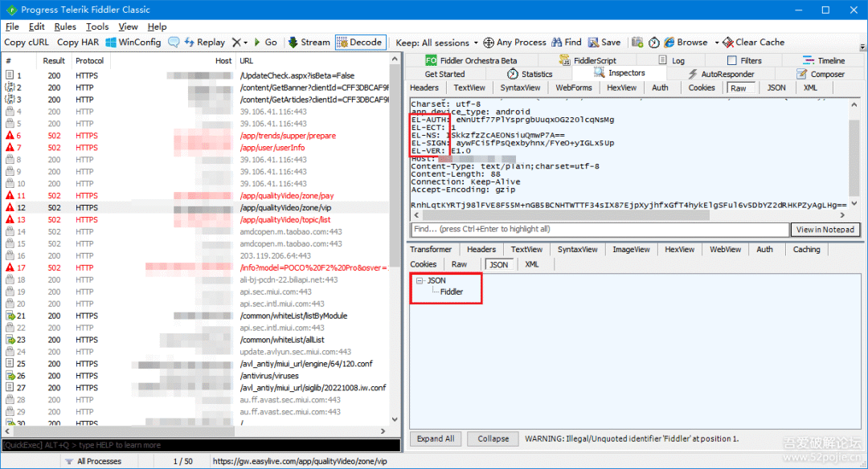The image size is (868, 469).
Task: Click Expand All button
Action: tap(436, 438)
